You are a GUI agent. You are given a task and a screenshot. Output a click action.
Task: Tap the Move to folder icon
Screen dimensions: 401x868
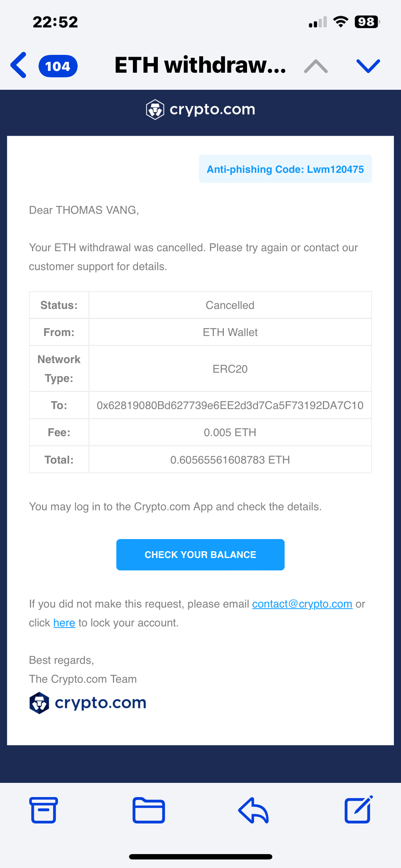click(x=149, y=810)
